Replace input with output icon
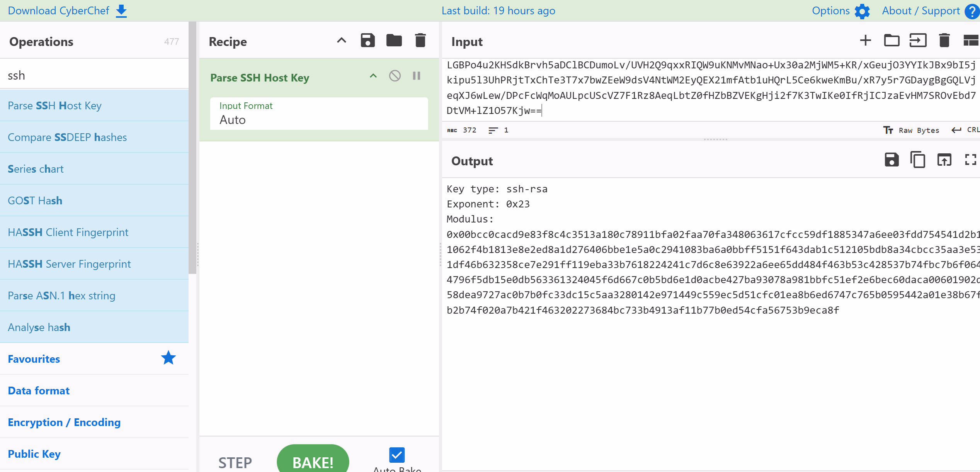This screenshot has width=980, height=472. tap(944, 160)
